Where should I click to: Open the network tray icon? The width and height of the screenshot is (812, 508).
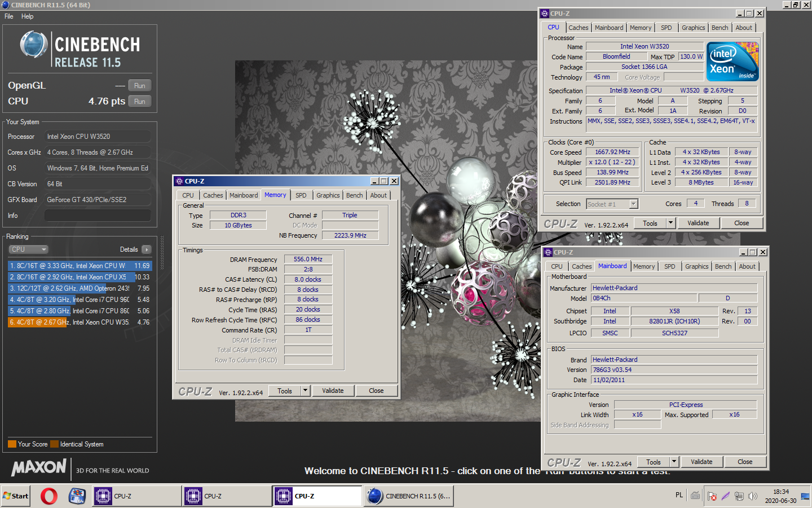(739, 496)
